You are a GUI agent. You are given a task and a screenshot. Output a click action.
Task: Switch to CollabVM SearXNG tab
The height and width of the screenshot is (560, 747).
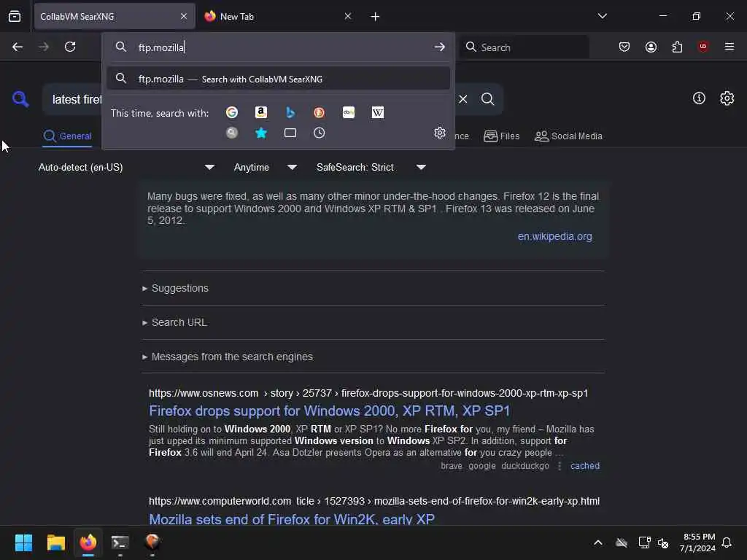click(x=115, y=17)
